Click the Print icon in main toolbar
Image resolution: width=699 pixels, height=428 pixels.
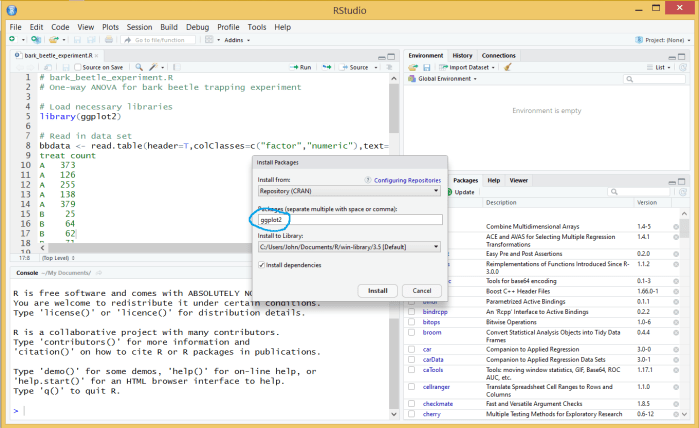109,40
